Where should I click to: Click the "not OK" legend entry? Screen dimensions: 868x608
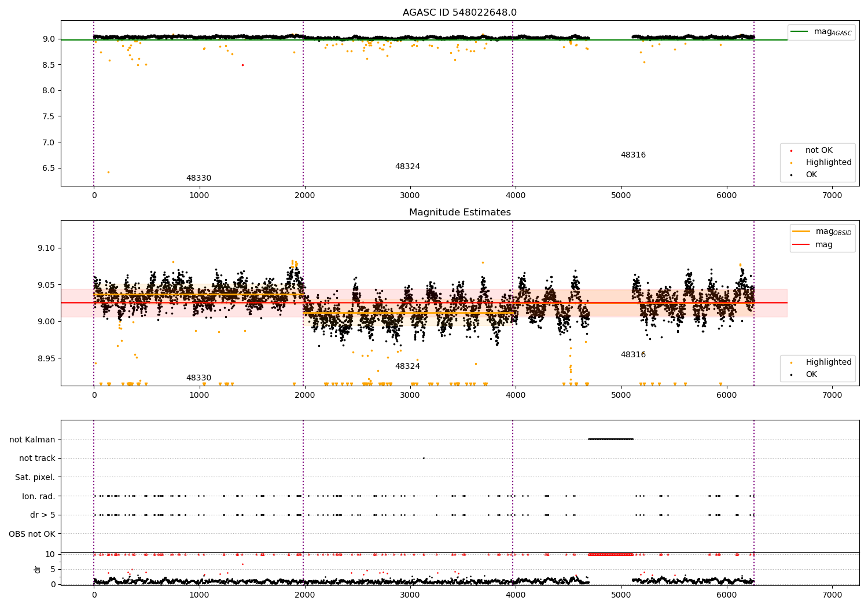pyautogui.click(x=819, y=151)
